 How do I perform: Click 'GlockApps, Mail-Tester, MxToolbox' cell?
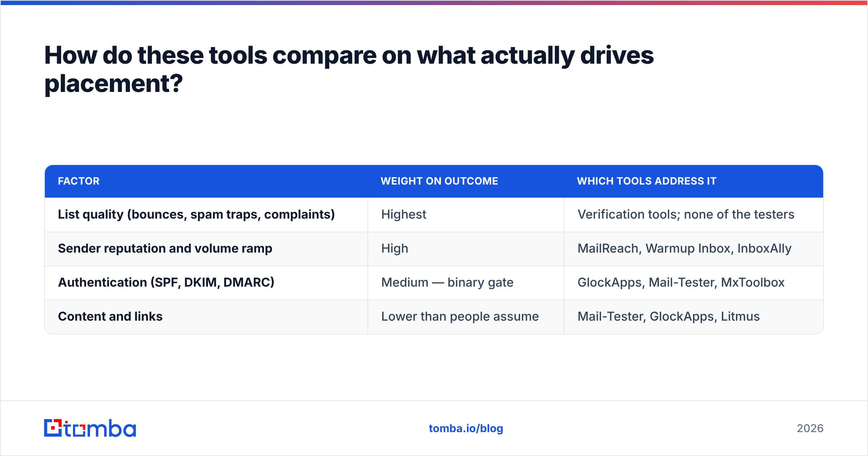pyautogui.click(x=694, y=283)
